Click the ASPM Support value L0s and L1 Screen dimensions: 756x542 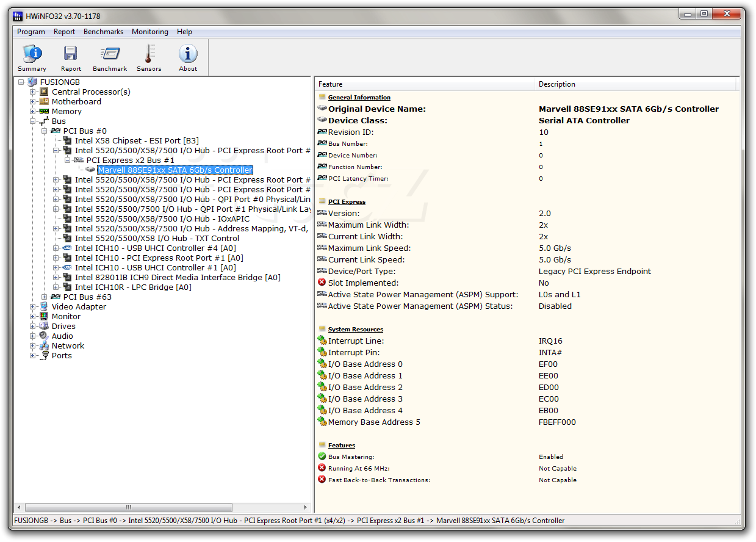560,295
